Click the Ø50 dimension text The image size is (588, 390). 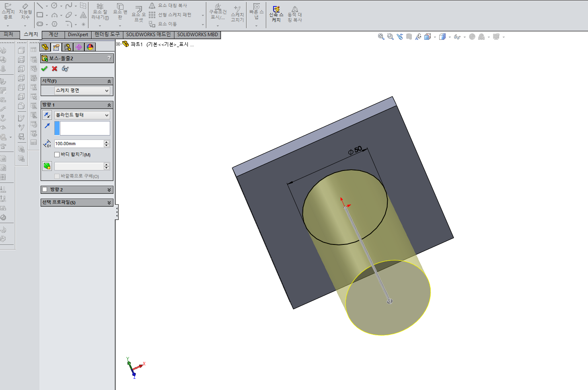(355, 150)
